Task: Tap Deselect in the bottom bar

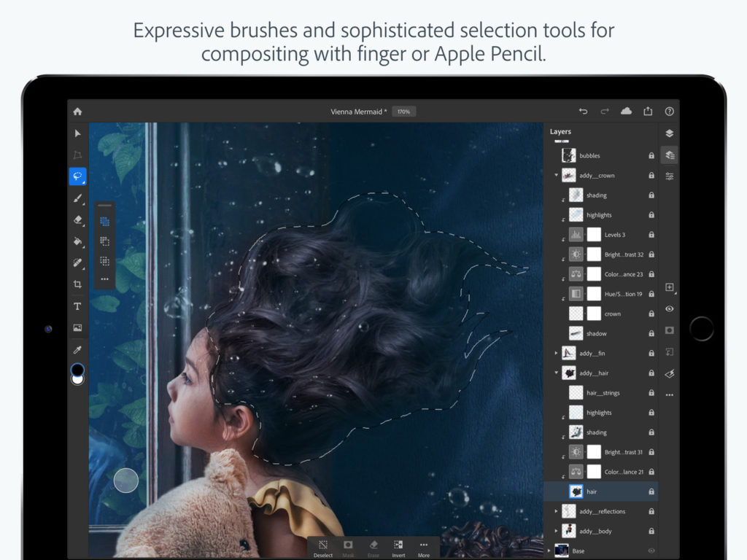Action: (x=323, y=547)
